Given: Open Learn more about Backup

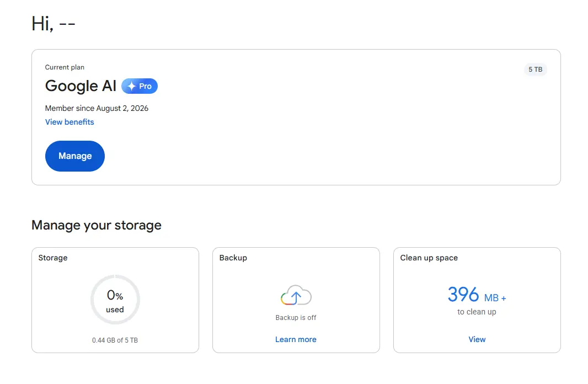Looking at the screenshot, I should tap(296, 339).
